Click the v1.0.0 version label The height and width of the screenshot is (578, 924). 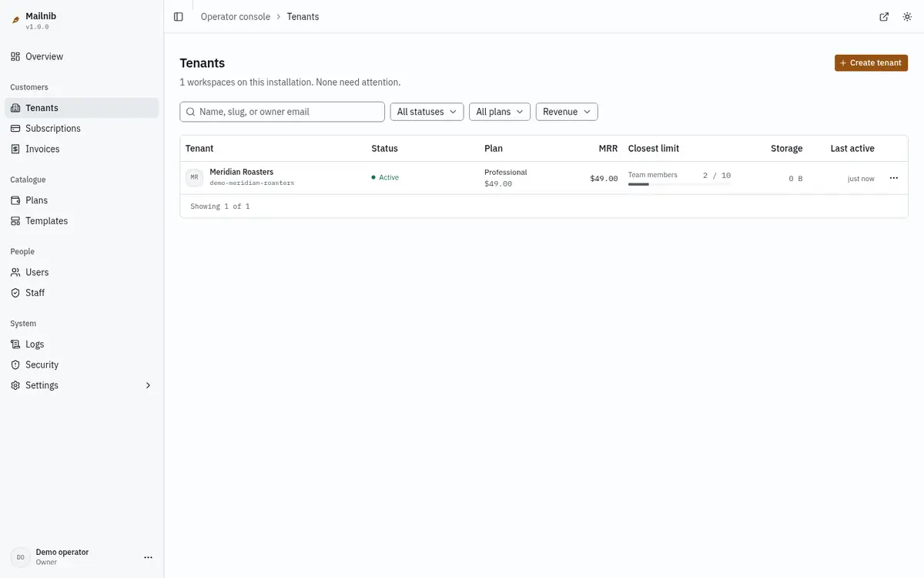click(37, 27)
